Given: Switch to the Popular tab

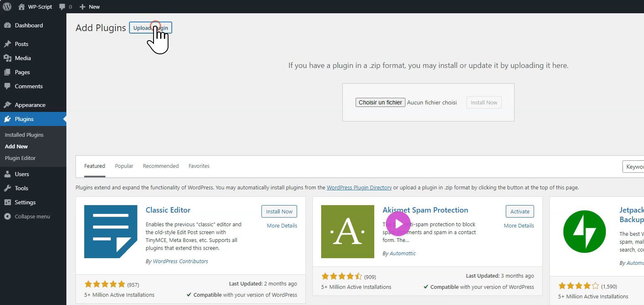Looking at the screenshot, I should click(x=124, y=166).
